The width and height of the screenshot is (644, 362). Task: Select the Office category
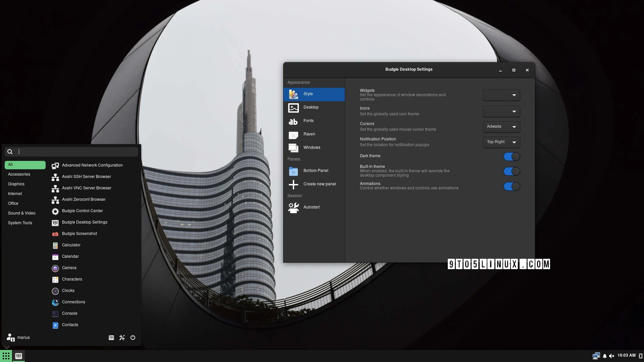point(25,204)
